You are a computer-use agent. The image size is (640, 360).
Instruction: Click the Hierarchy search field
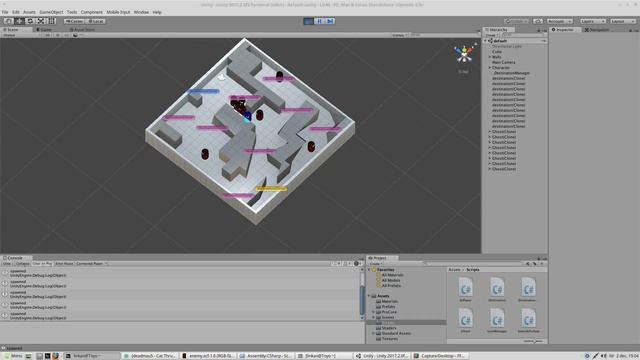523,35
